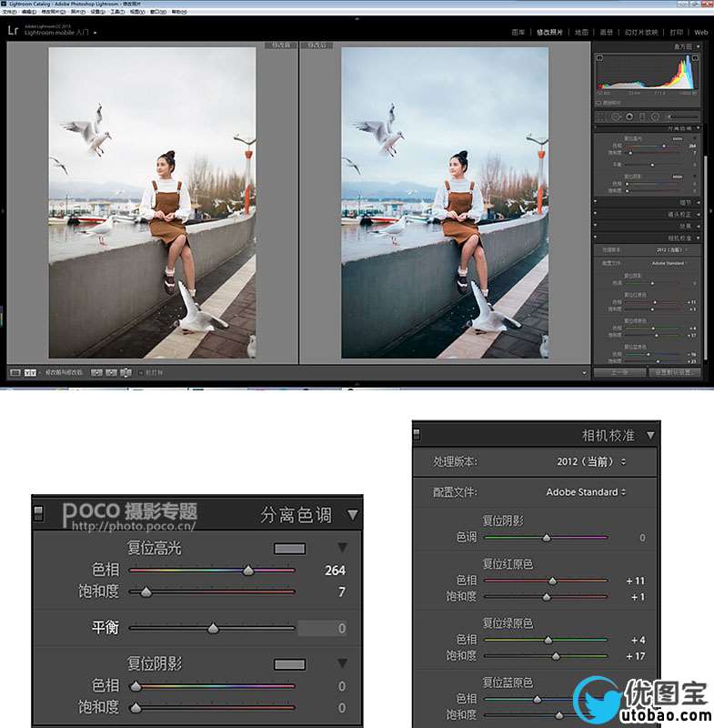Toggle enlarged 相机校准 panel on/off switch
The width and height of the screenshot is (714, 728).
[x=417, y=434]
